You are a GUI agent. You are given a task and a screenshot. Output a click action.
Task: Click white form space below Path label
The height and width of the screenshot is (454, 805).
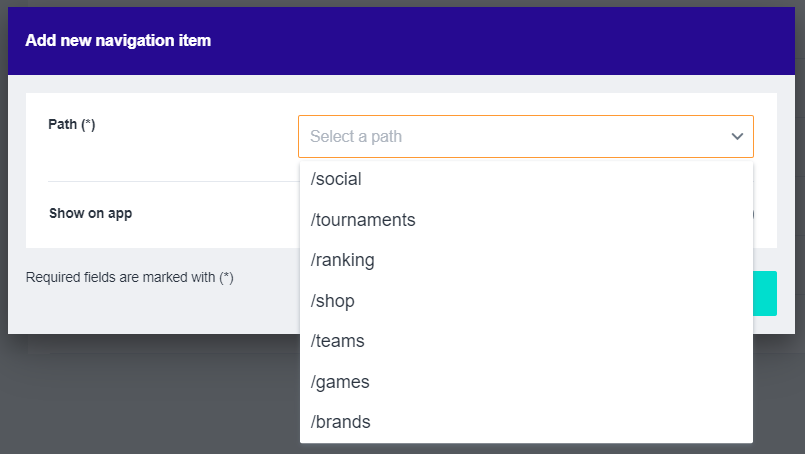coord(160,155)
